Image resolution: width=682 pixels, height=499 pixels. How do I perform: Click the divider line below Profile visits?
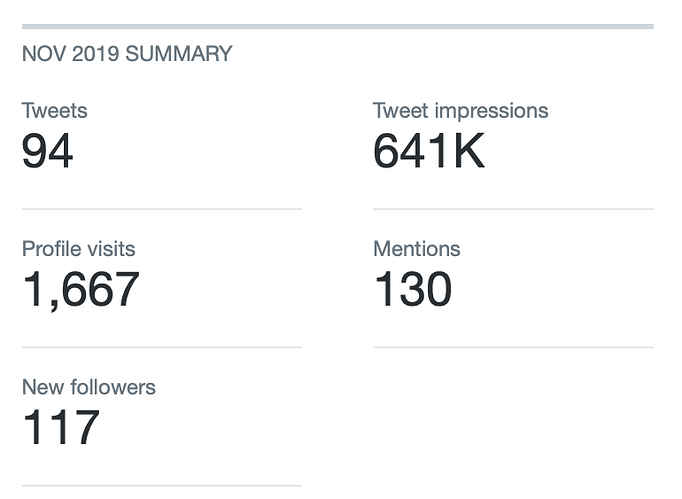(x=162, y=348)
